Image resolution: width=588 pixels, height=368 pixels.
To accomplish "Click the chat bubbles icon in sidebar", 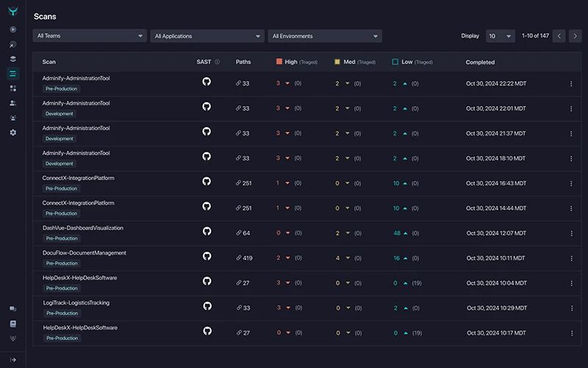I will coord(13,309).
